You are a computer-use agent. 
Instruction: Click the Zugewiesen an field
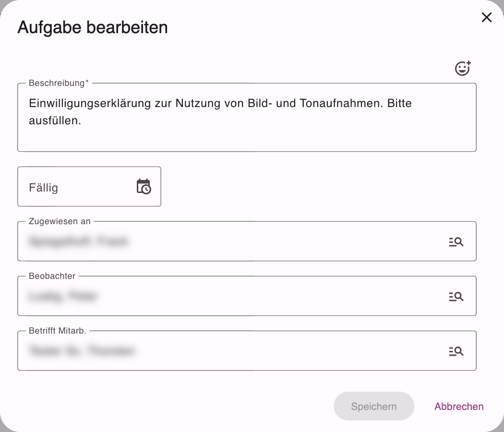[x=247, y=241]
